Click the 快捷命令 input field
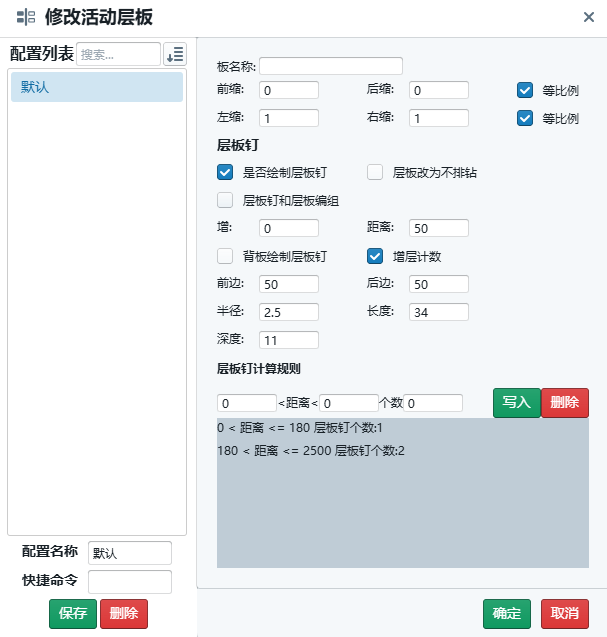 [130, 581]
